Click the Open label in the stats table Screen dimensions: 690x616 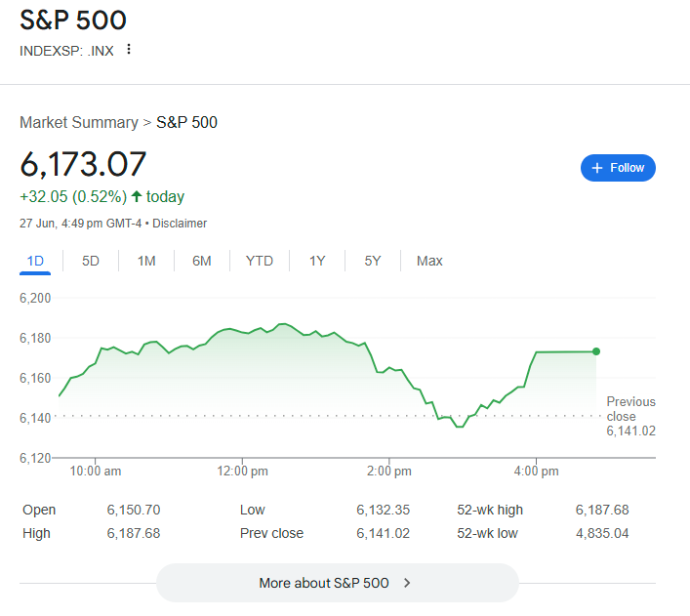pyautogui.click(x=39, y=510)
